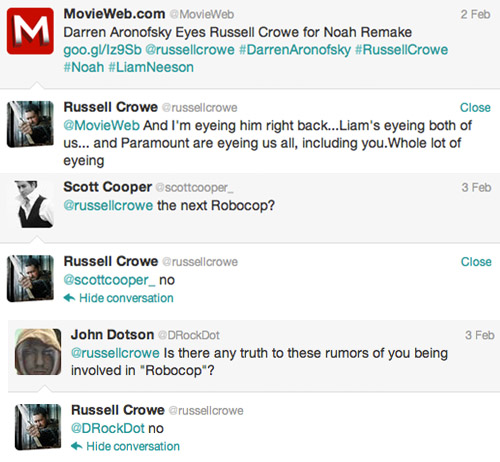Click the @DRockDot mention link
The width and height of the screenshot is (500, 462).
pos(108,428)
